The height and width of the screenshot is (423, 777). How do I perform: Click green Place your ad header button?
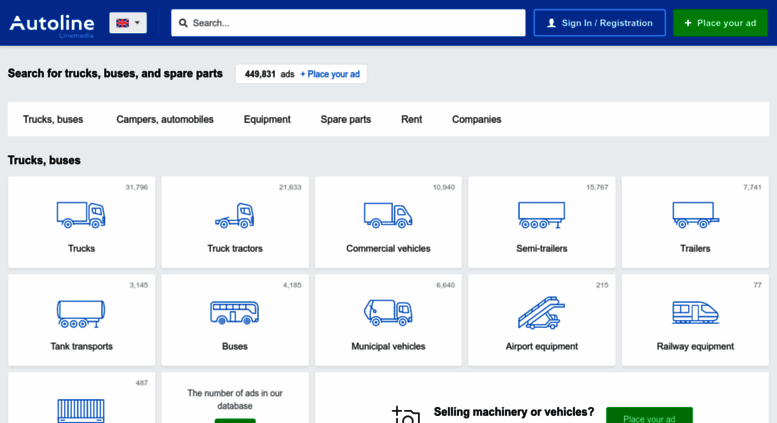720,23
